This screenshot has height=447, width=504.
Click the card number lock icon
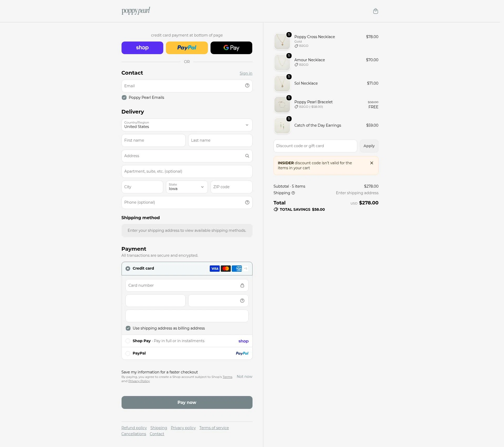pos(242,285)
